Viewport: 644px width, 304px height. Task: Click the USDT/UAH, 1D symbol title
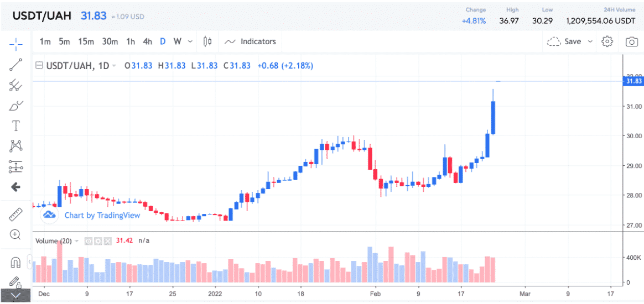(77, 66)
